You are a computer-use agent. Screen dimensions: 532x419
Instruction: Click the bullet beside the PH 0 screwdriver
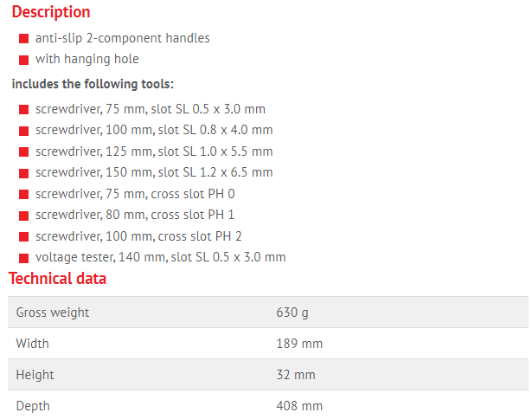(23, 194)
